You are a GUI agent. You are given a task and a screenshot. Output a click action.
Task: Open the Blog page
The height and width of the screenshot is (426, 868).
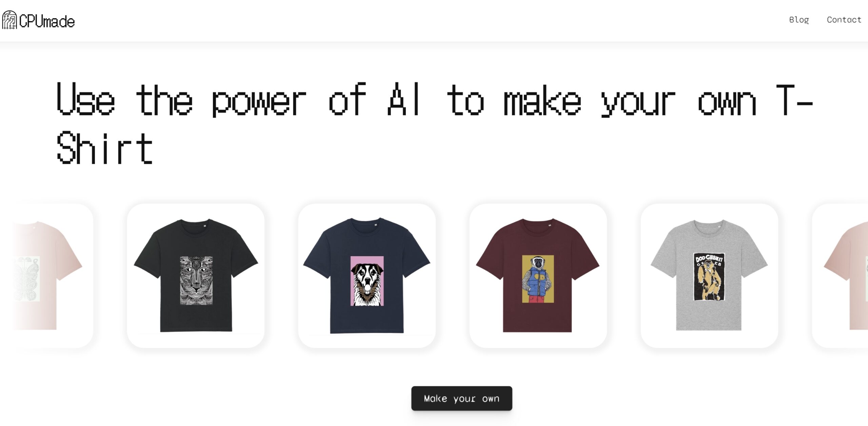pyautogui.click(x=799, y=20)
